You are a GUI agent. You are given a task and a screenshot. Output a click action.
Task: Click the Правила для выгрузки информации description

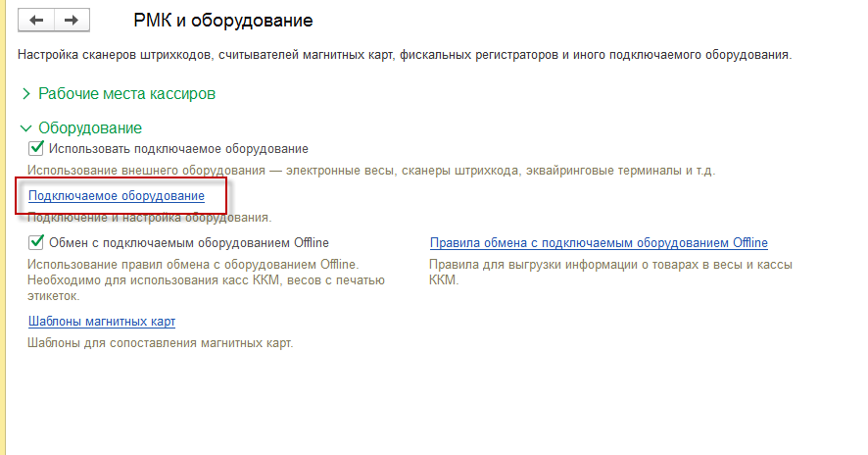click(610, 272)
